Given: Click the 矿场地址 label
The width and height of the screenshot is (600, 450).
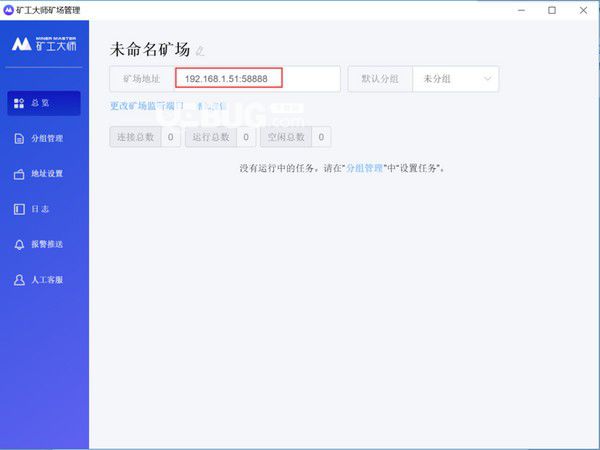Looking at the screenshot, I should point(142,79).
